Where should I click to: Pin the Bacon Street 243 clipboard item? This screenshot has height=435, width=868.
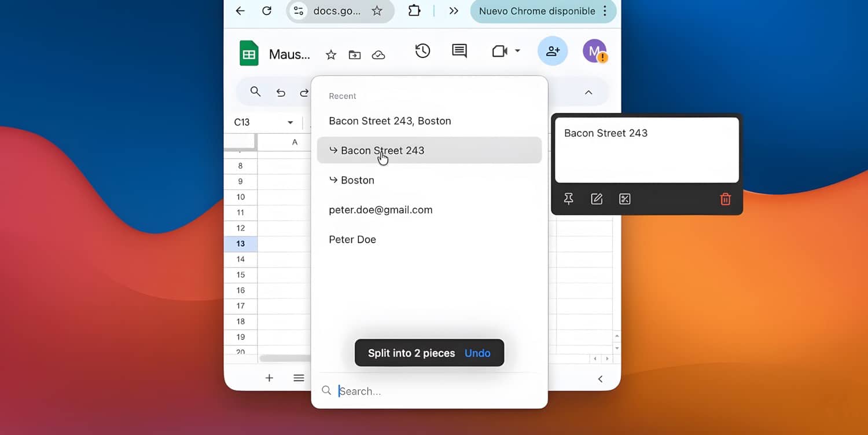pyautogui.click(x=568, y=199)
